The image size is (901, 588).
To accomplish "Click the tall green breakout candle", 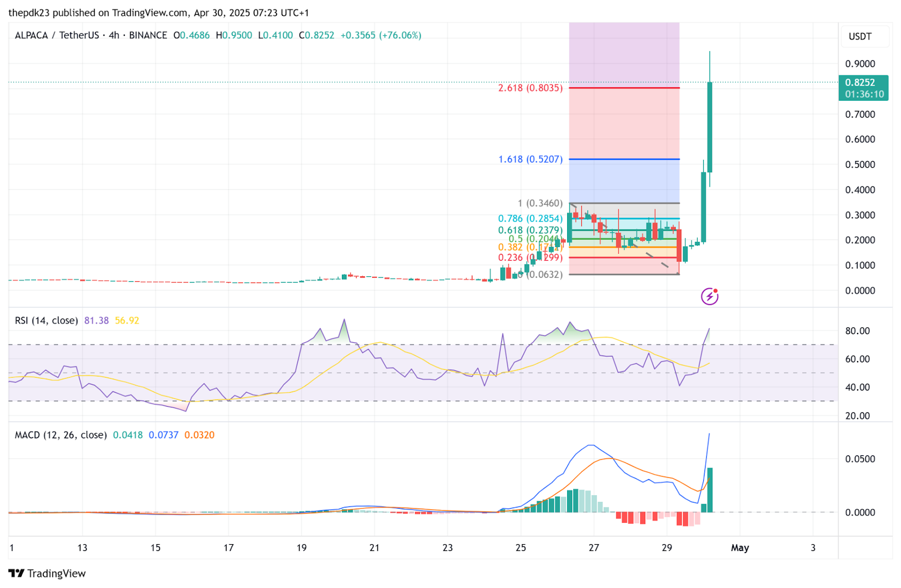I will click(x=710, y=127).
